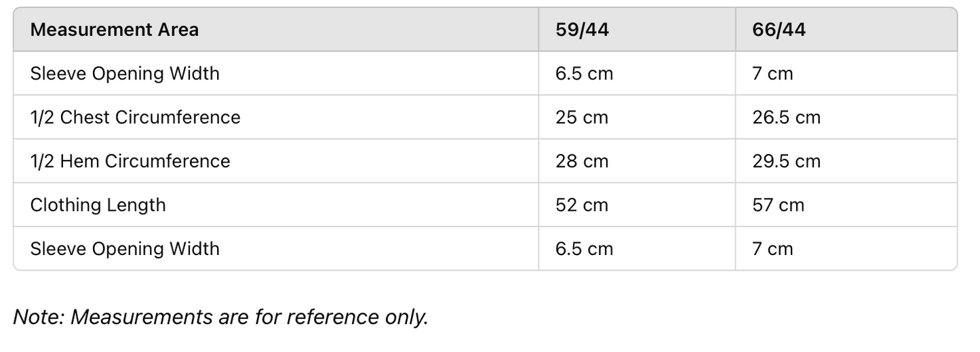Image resolution: width=980 pixels, height=352 pixels.
Task: Click the 26.5 cm chest value
Action: coord(786,117)
